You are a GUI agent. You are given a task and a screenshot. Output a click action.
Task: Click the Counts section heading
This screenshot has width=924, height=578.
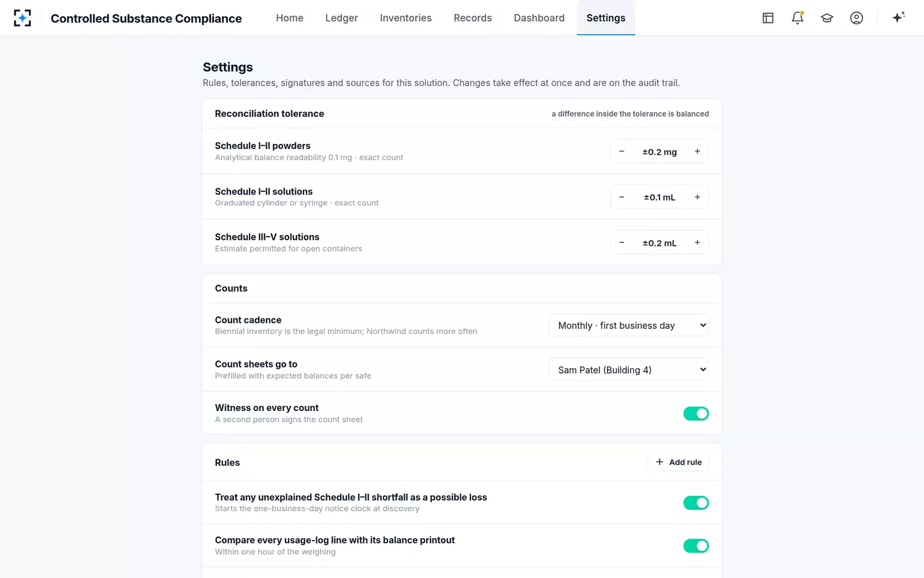pyautogui.click(x=231, y=288)
